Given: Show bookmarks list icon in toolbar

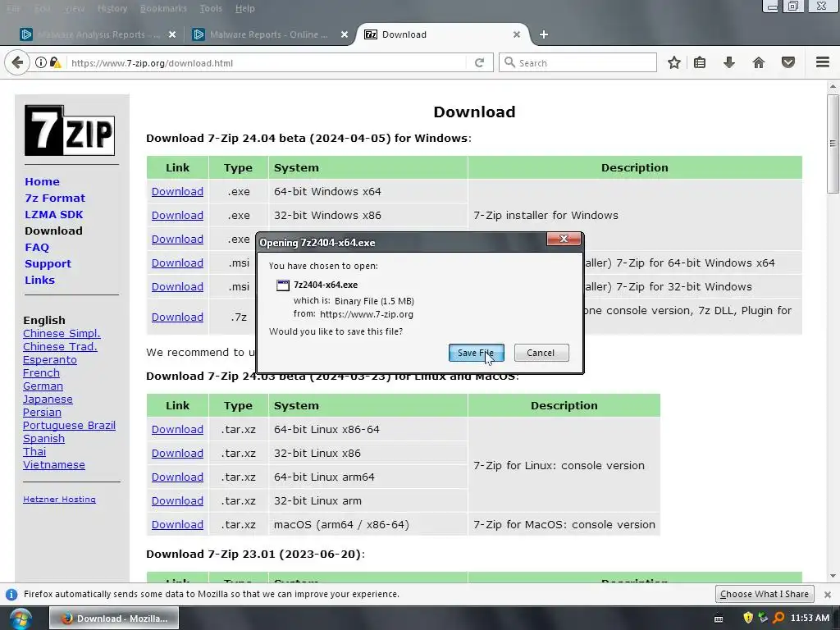Looking at the screenshot, I should point(700,62).
